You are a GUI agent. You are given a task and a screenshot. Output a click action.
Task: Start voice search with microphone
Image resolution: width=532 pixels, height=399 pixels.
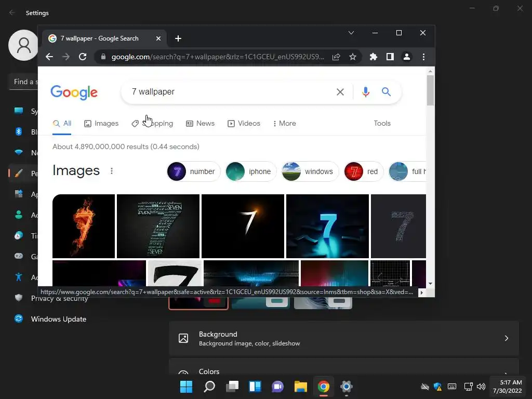(365, 91)
